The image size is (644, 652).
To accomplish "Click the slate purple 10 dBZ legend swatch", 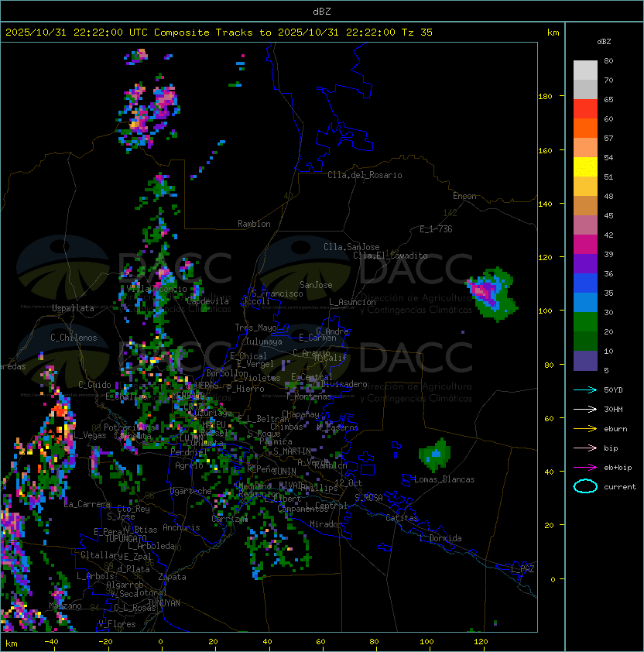I will click(585, 360).
